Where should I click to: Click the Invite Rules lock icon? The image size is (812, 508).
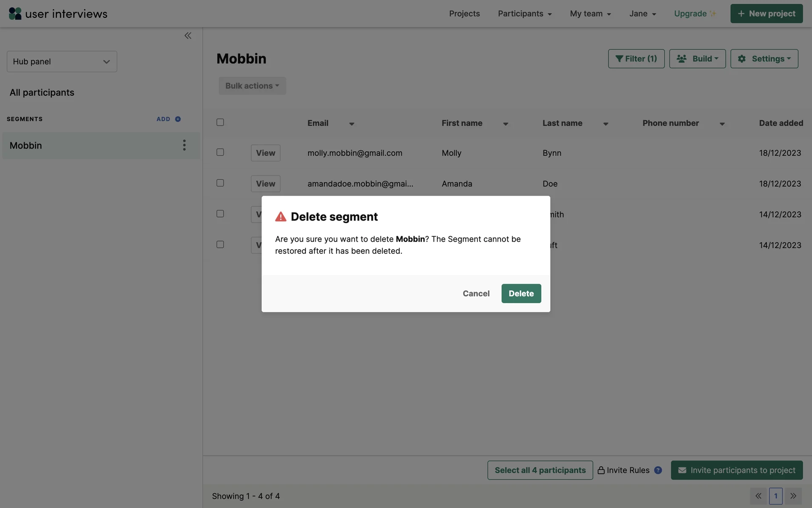point(601,470)
